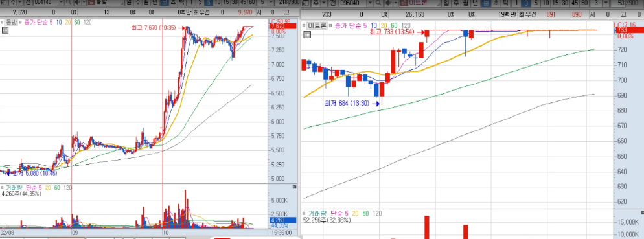Select 월 (monthly) period on 동방 chart
Viewport: 644px width, 239px height.
pos(146,3)
